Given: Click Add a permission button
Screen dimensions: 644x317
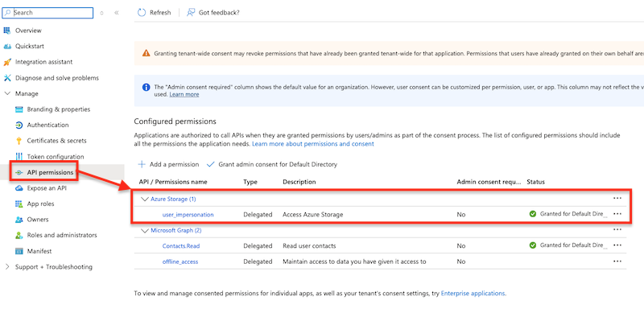Looking at the screenshot, I should [168, 164].
